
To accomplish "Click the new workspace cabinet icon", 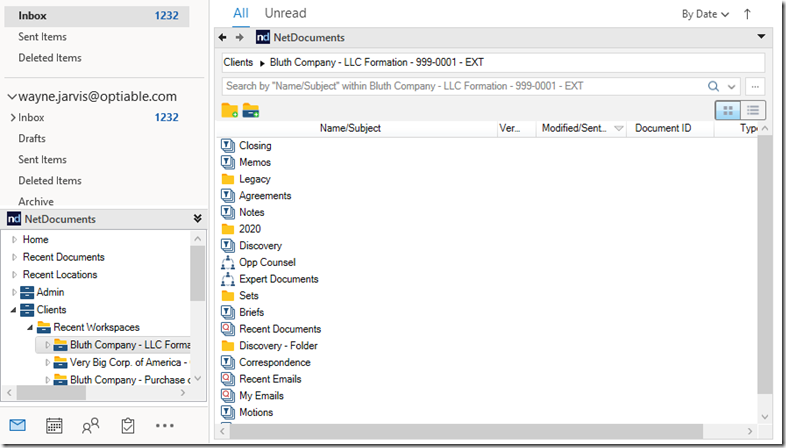I will coord(251,110).
